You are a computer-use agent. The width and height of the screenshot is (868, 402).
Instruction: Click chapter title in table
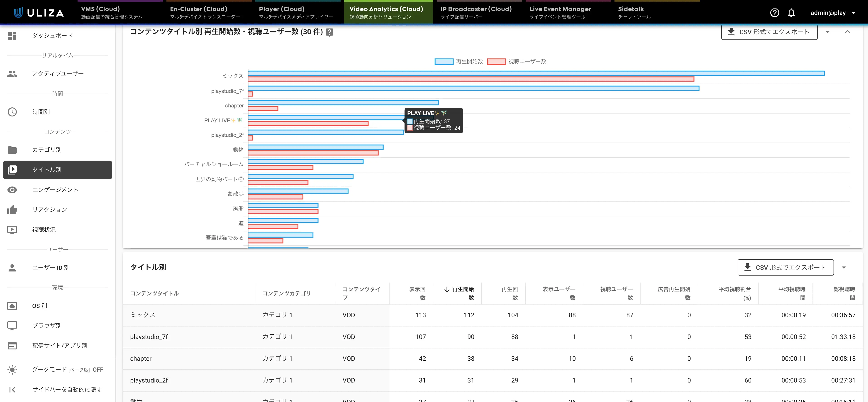(141, 359)
